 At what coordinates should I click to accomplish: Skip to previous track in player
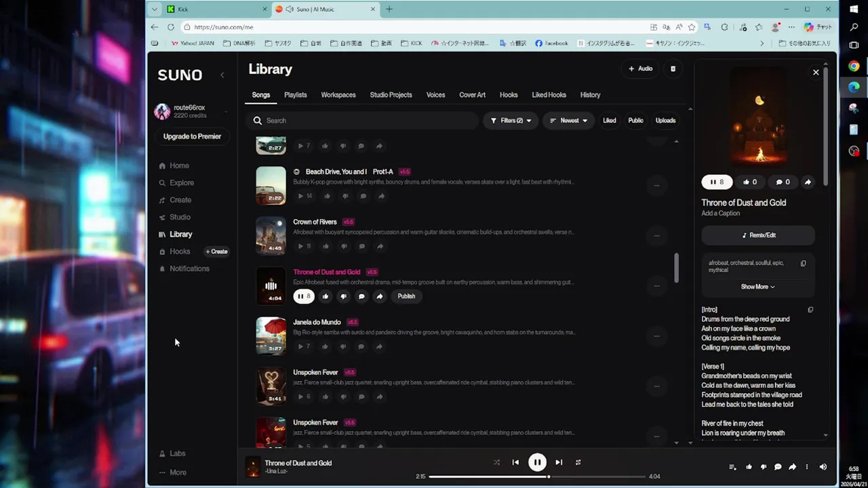(515, 462)
